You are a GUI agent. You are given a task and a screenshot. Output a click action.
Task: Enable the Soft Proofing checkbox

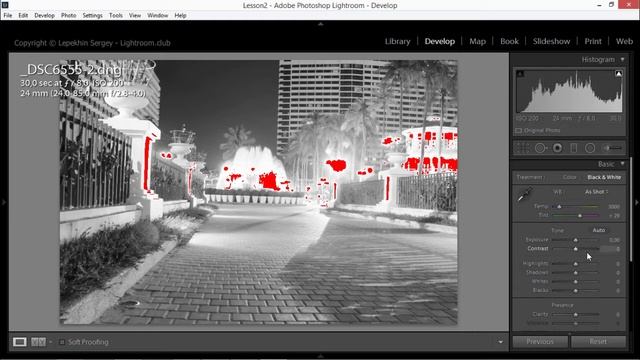(x=62, y=342)
